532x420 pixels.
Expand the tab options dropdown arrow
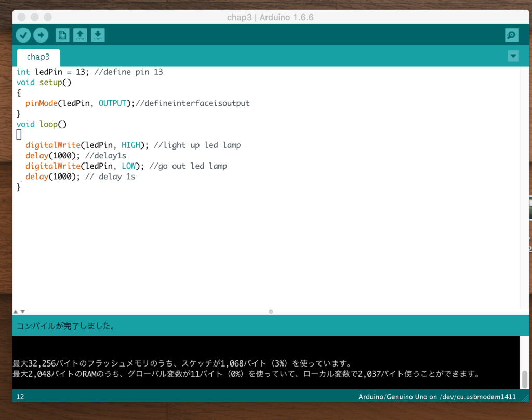(513, 56)
